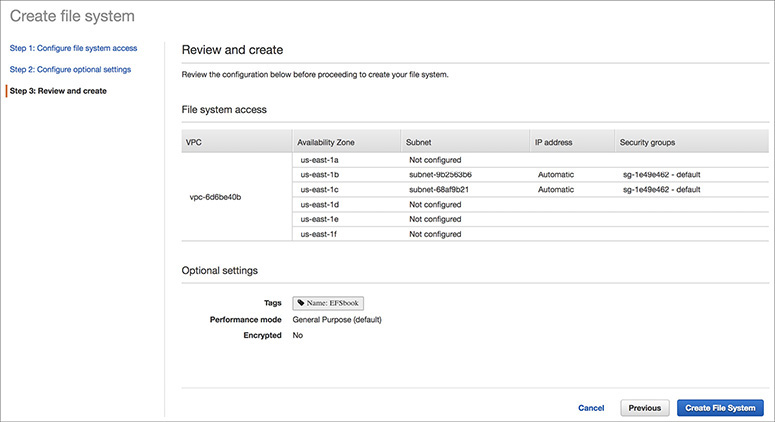Click the General Purpose (default) performance mode value
Screen dimensions: 775x422
coord(337,320)
